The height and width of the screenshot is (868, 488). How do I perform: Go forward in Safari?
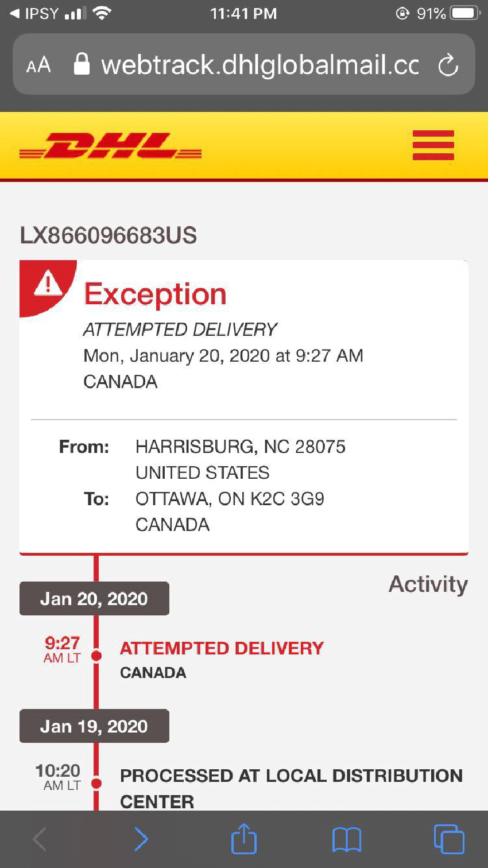coord(141,839)
